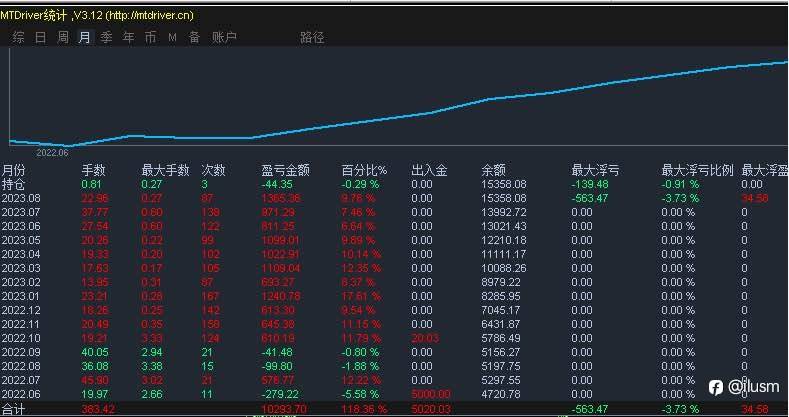
Task: Select the 2022.10 month row label
Action: (x=21, y=338)
